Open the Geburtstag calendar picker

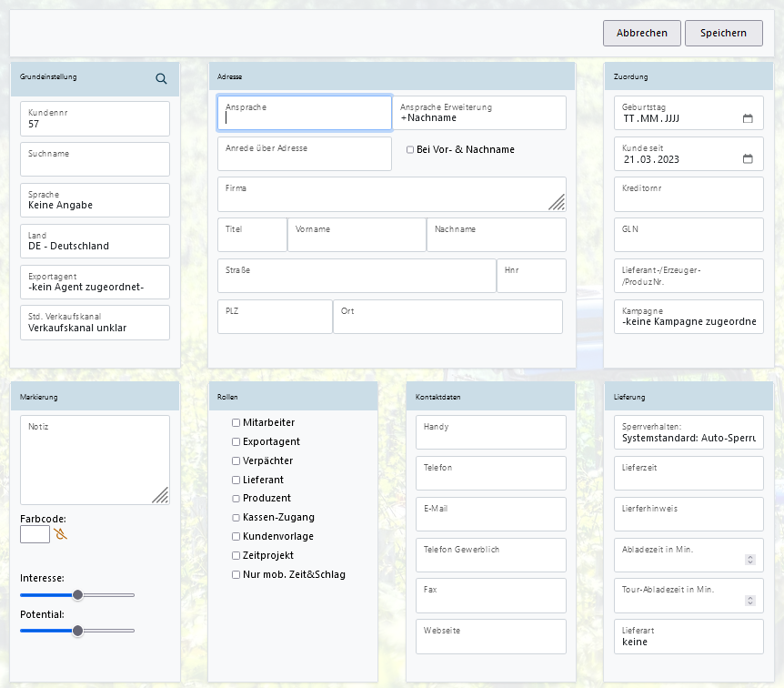748,118
